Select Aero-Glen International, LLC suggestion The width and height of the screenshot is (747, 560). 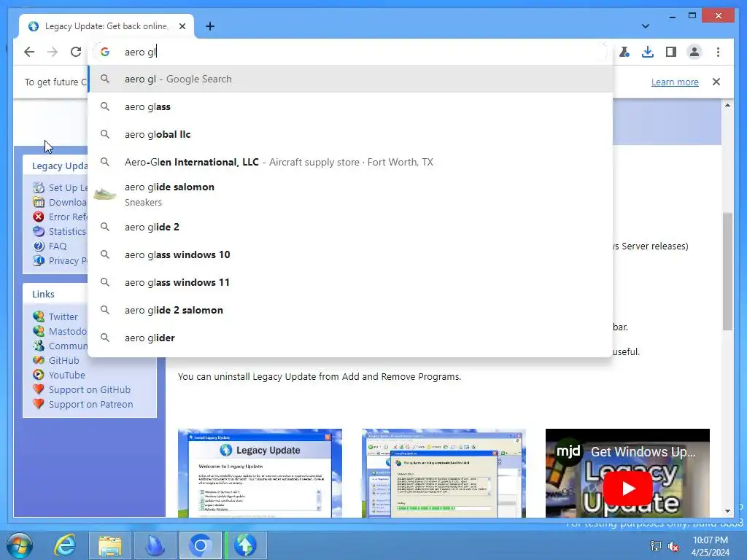click(351, 162)
